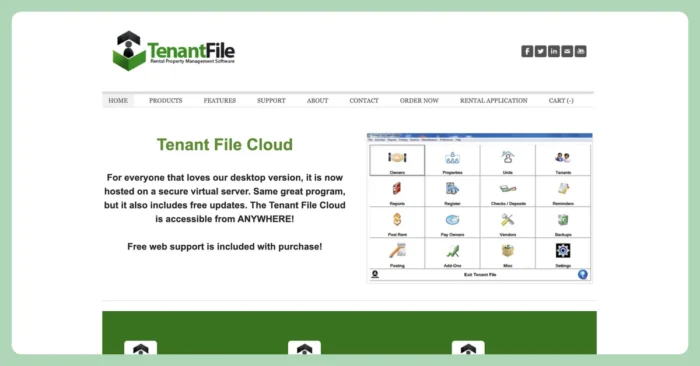Screen dimensions: 700x366
Task: Open the Twitter social icon
Action: 541,51
